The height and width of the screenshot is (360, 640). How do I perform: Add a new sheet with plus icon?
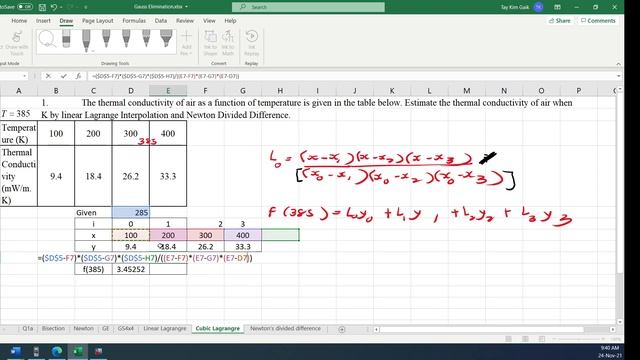342,329
